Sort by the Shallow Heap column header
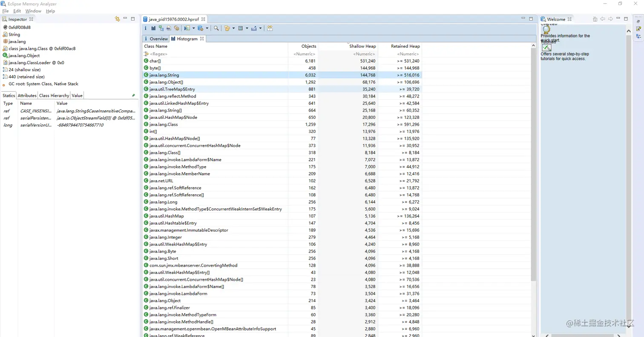Screen dimensions: 644x337 point(348,46)
